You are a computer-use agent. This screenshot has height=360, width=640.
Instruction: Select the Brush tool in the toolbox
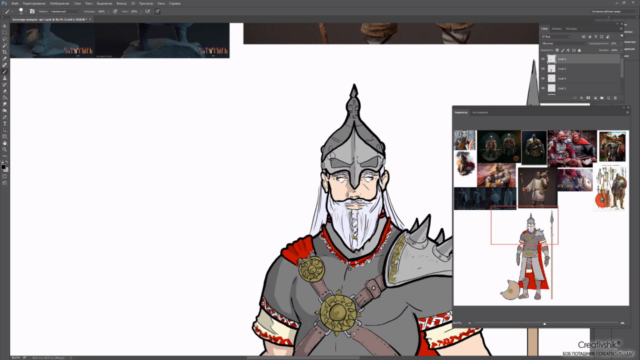[x=4, y=71]
